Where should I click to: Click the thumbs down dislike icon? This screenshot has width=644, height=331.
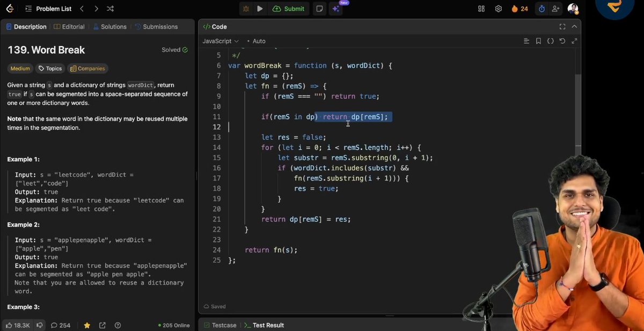tap(39, 325)
